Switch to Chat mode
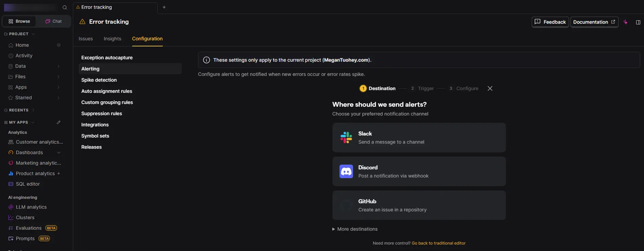 click(54, 21)
